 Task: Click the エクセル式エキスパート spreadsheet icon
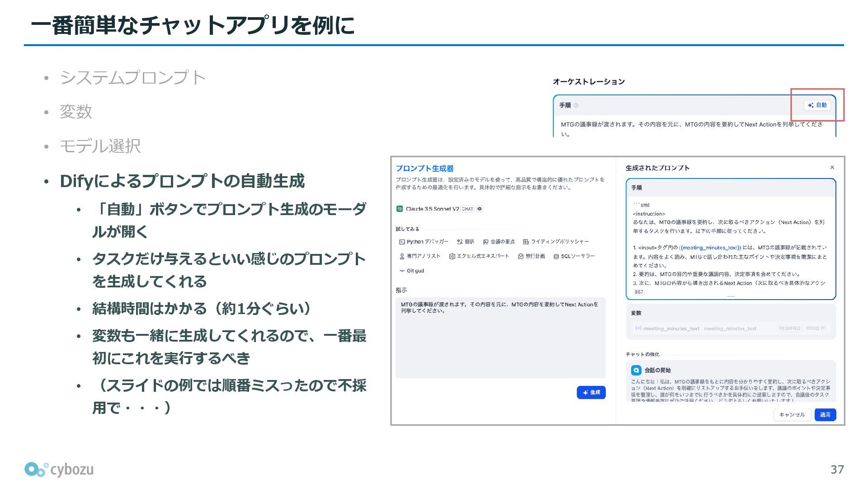coord(452,256)
